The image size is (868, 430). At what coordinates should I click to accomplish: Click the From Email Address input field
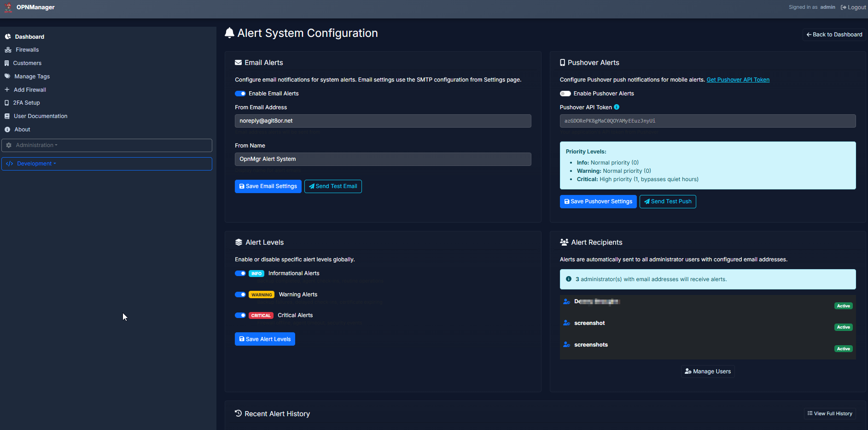tap(383, 121)
